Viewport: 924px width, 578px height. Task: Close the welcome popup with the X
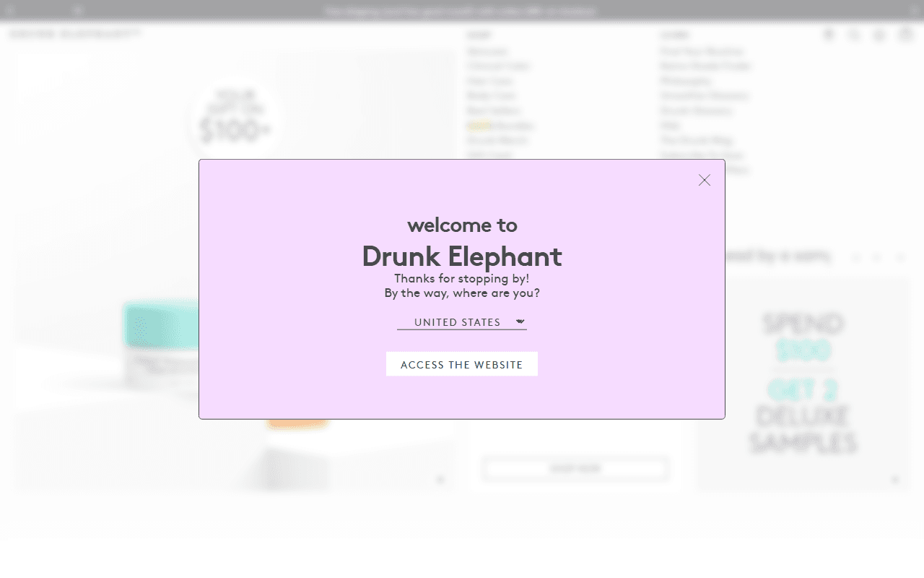pos(705,180)
